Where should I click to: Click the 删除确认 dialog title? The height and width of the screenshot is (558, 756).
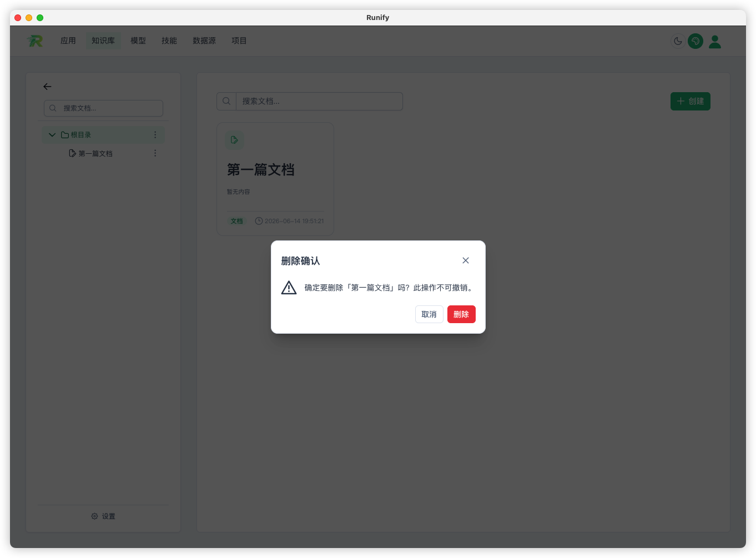(300, 261)
